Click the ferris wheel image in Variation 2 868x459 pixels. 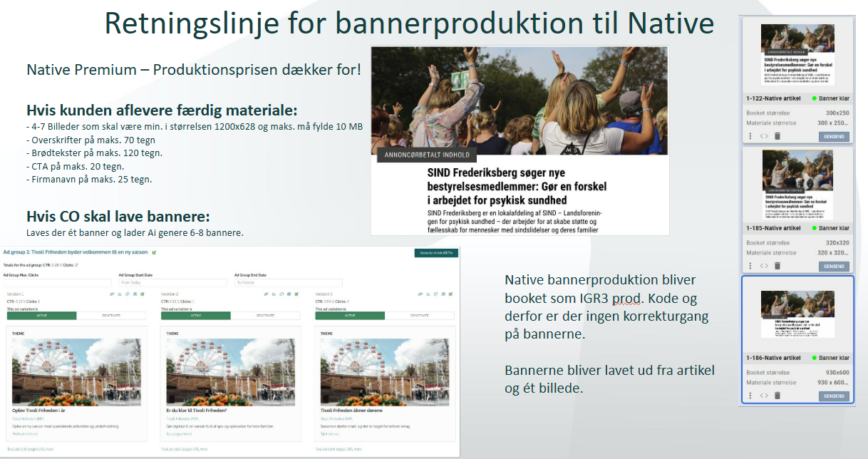(x=230, y=371)
